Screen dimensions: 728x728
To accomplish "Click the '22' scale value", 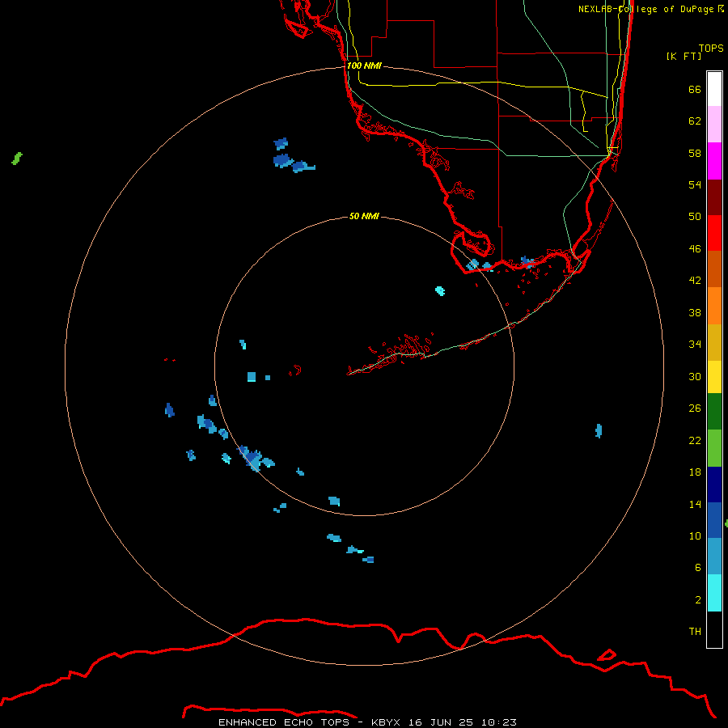I will point(695,440).
